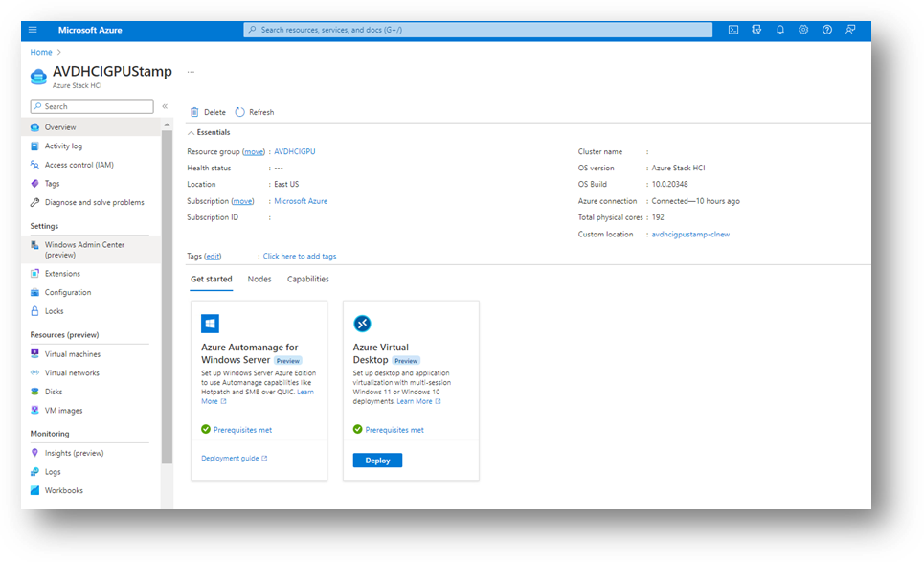Image resolution: width=924 pixels, height=562 pixels.
Task: Click the VM images icon
Action: click(34, 411)
